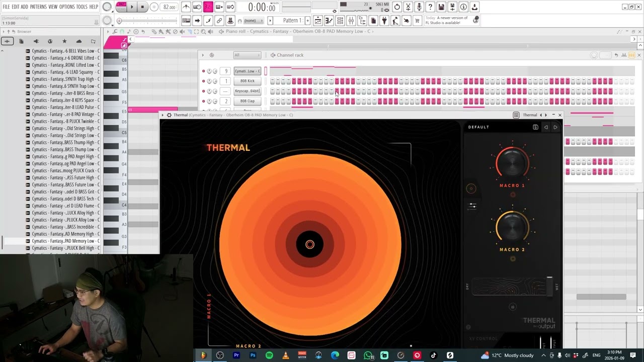This screenshot has height=362, width=644.
Task: Open the FILE menu
Action: 6,7
